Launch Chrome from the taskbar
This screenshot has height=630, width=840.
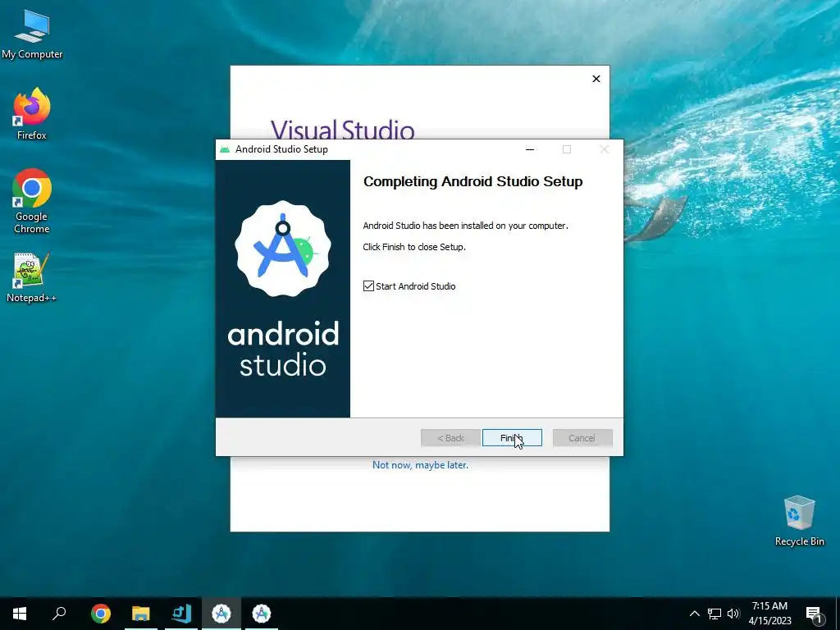tap(101, 614)
